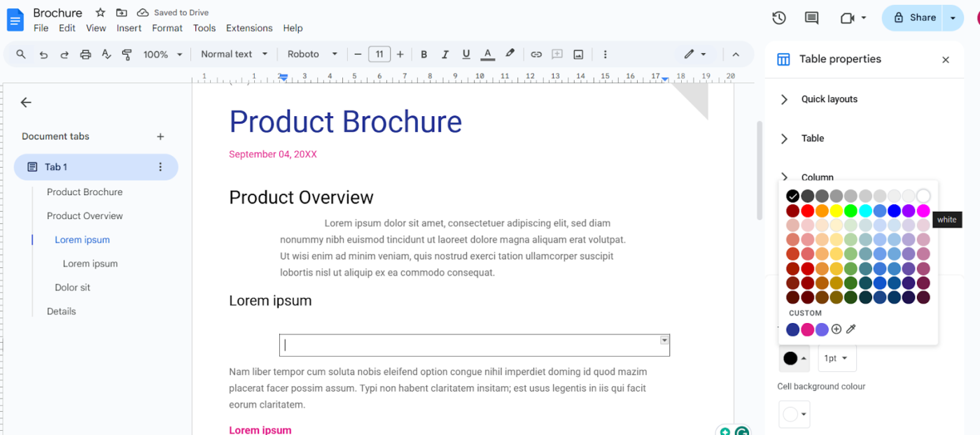980x435 pixels.
Task: Open the border width 1pt dropdown
Action: (836, 358)
